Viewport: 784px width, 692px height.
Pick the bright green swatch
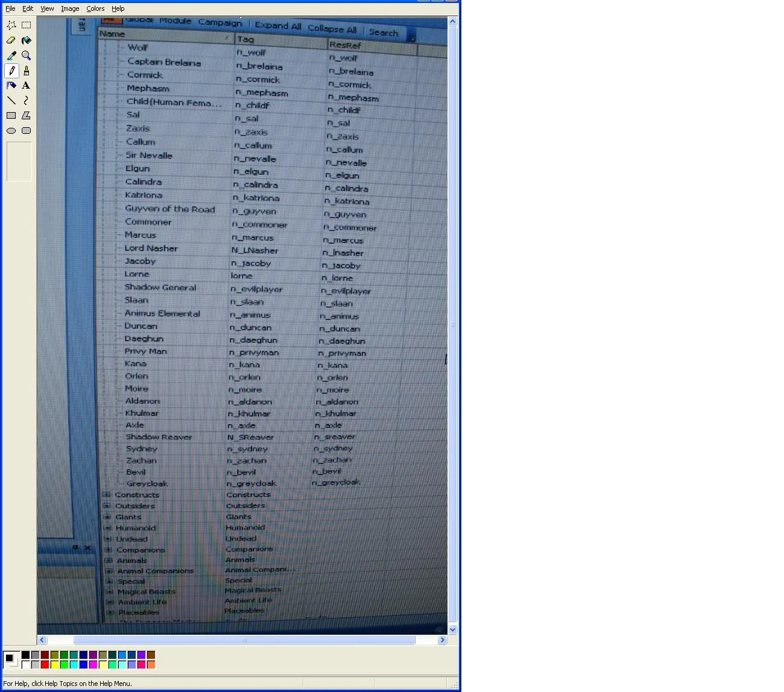(x=64, y=665)
